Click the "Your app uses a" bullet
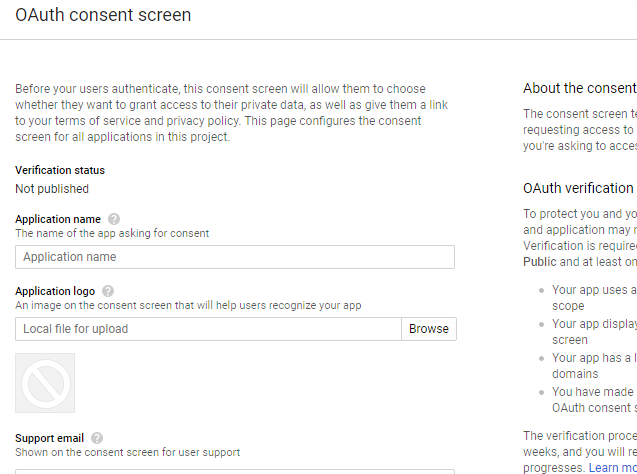637x474 pixels. tap(594, 290)
